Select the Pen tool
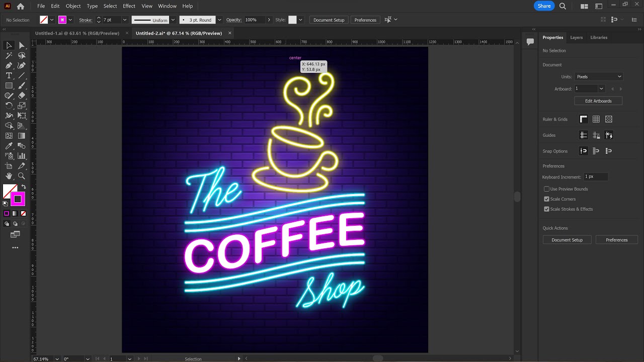The width and height of the screenshot is (644, 362). point(9,65)
